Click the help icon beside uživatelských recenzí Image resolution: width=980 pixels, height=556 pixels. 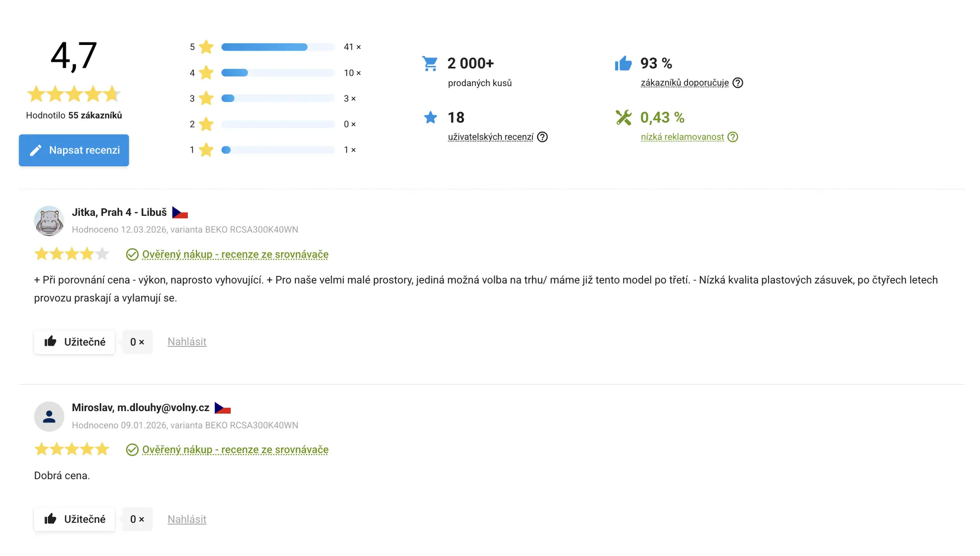tap(542, 137)
